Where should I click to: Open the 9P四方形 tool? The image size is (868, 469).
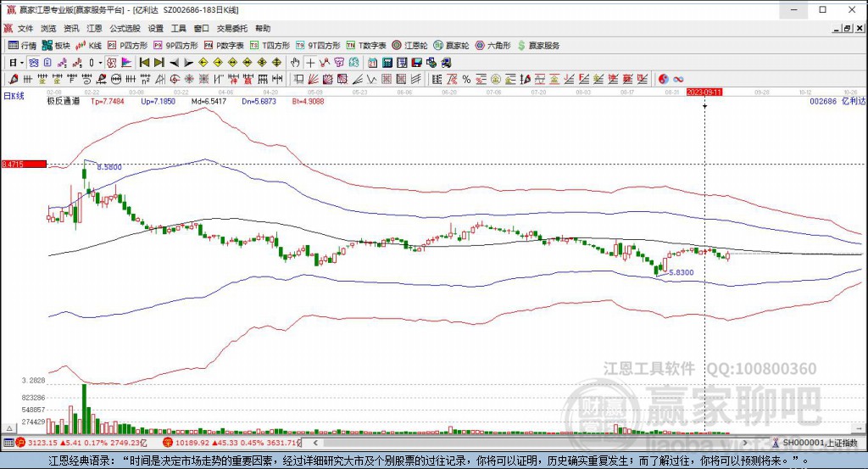click(175, 46)
